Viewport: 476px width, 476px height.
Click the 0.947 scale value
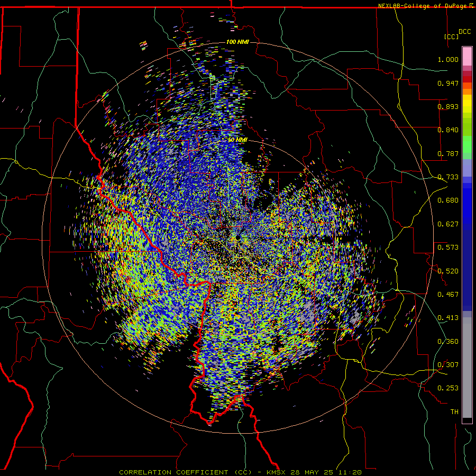448,83
